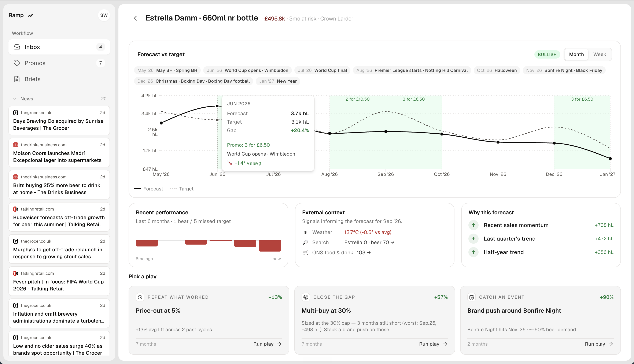Image resolution: width=634 pixels, height=364 pixels.
Task: Click the Weather snowflake icon
Action: tap(305, 232)
